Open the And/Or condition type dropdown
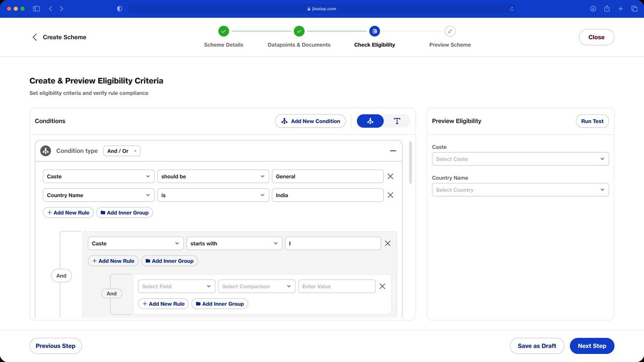Viewport: 644px width, 362px height. (121, 151)
